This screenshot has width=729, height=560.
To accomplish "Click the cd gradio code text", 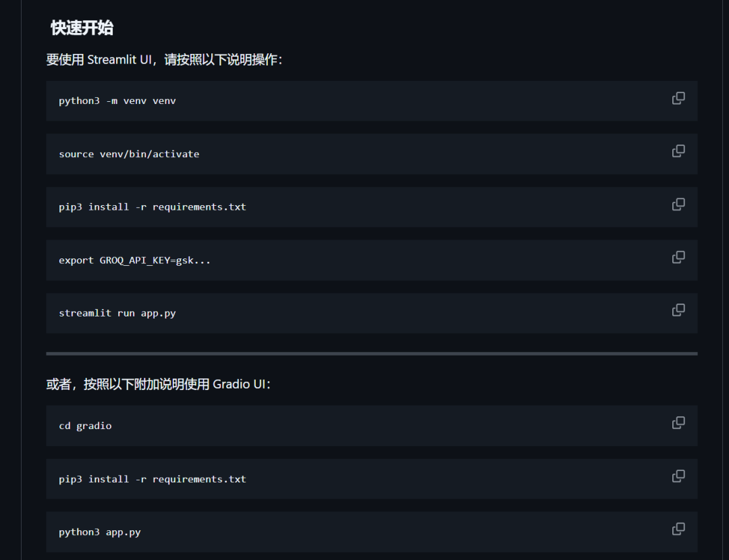I will click(x=85, y=426).
